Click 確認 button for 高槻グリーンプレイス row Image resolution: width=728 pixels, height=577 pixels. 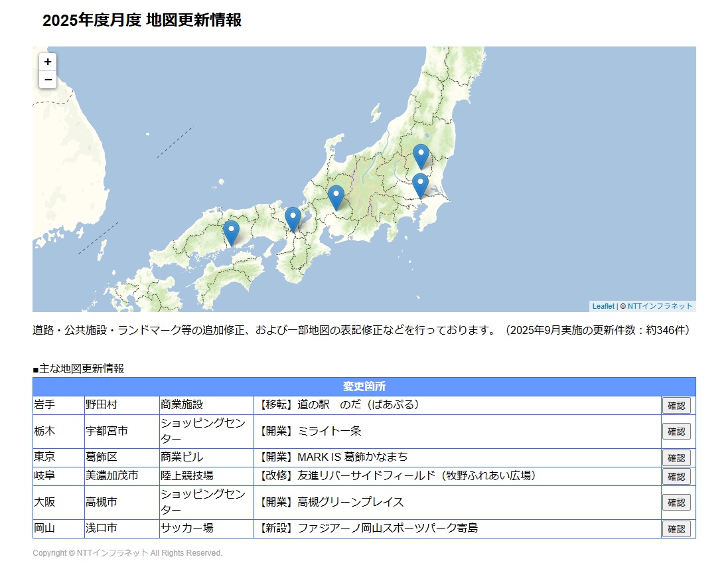pos(676,503)
